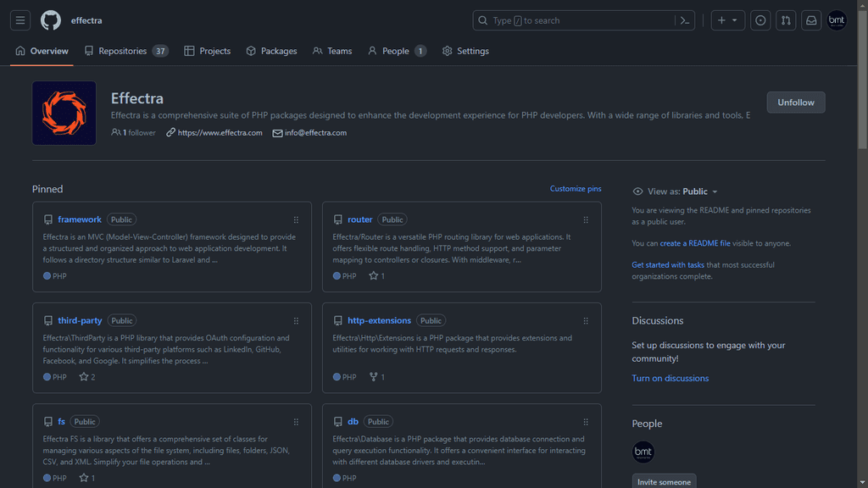Open the hamburger navigation menu
Image resolution: width=868 pixels, height=488 pixels.
point(20,20)
